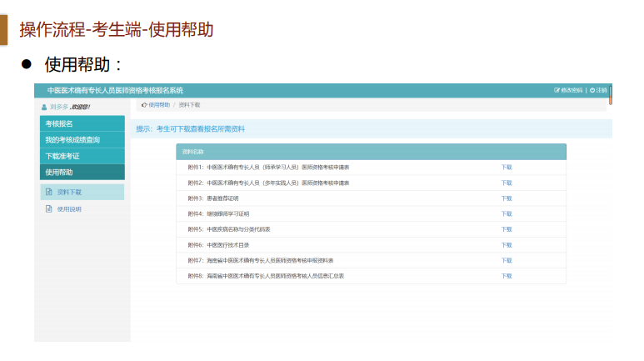
Task: Open the 下载准考证 sidebar menu
Action: 82,156
